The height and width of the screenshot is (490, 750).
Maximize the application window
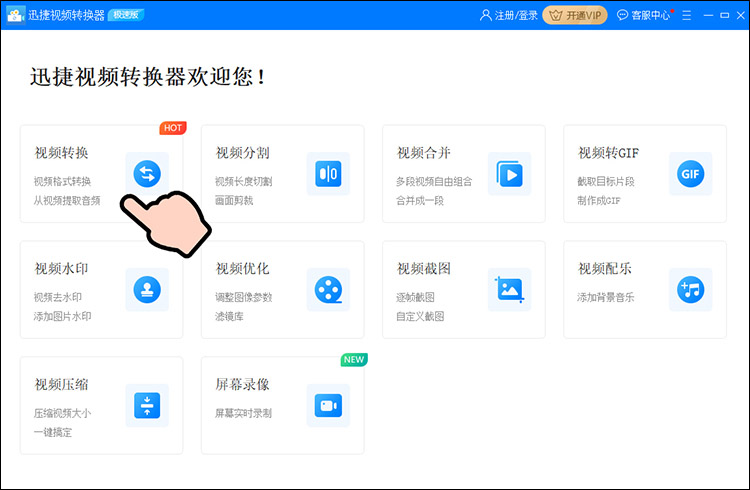point(725,15)
